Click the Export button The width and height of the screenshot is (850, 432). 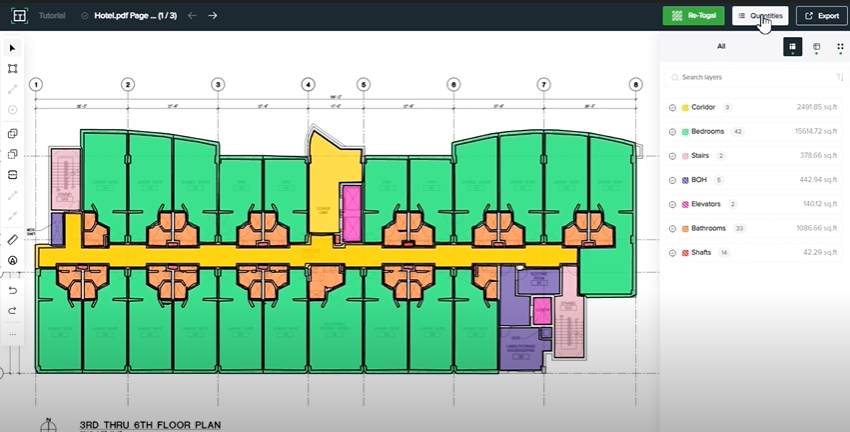coord(822,16)
